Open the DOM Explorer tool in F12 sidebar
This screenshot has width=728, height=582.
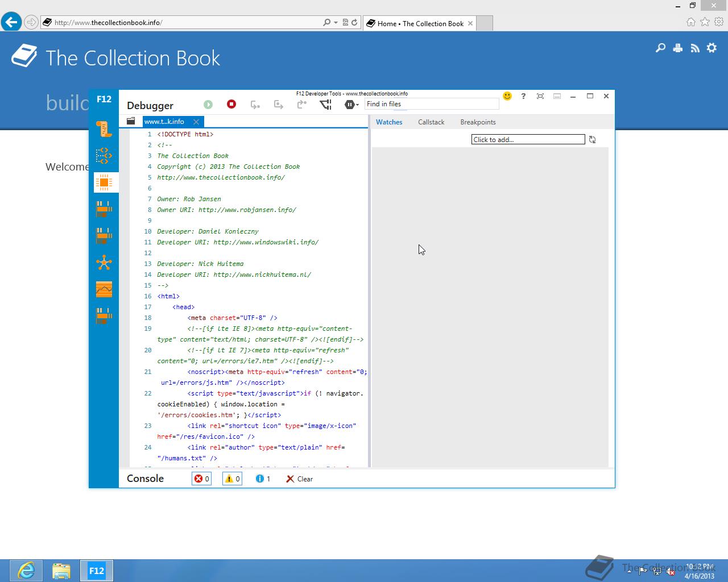(104, 156)
